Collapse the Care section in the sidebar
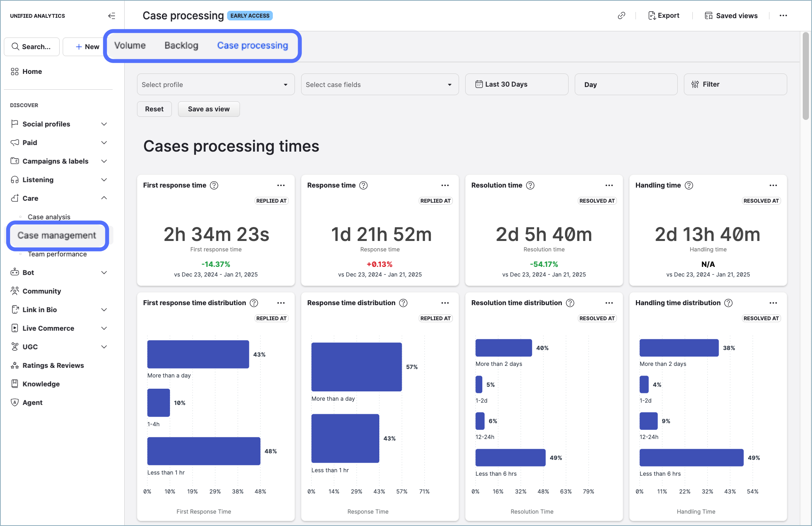The width and height of the screenshot is (812, 526). tap(104, 198)
